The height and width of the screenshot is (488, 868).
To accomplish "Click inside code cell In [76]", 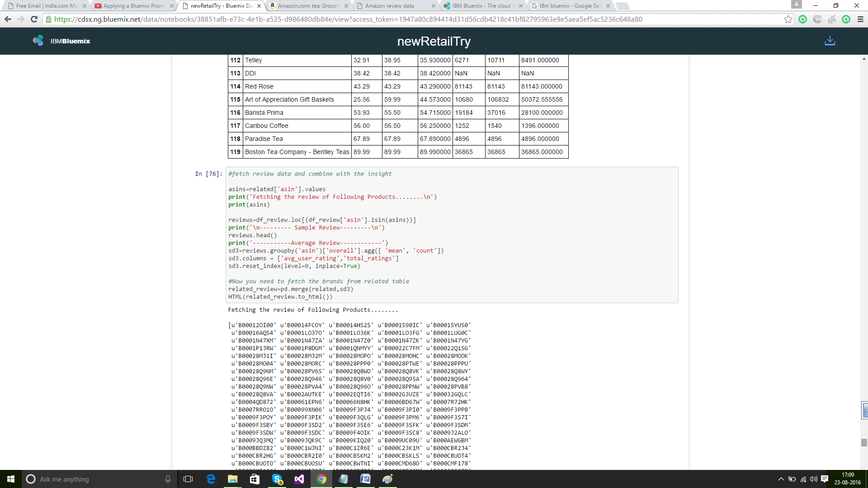I will (x=452, y=235).
